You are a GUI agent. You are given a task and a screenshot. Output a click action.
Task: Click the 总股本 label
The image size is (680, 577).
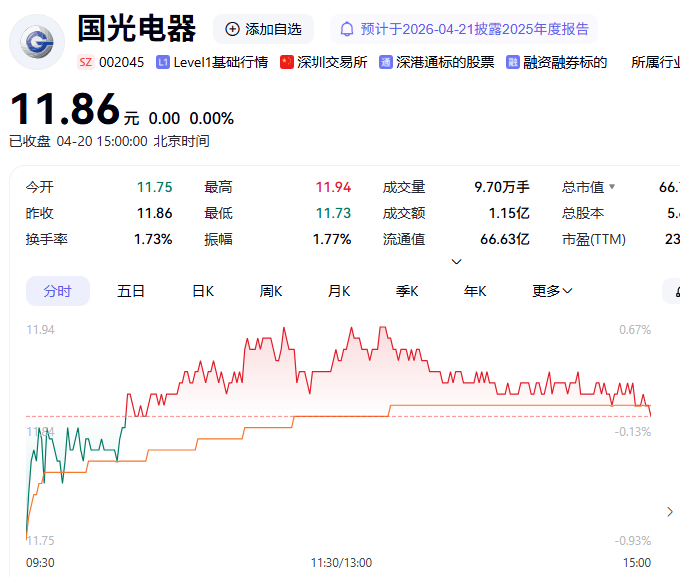[583, 213]
